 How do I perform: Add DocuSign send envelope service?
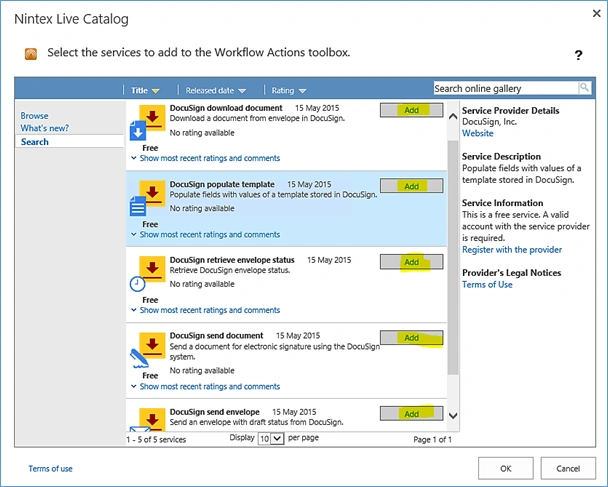click(x=411, y=414)
